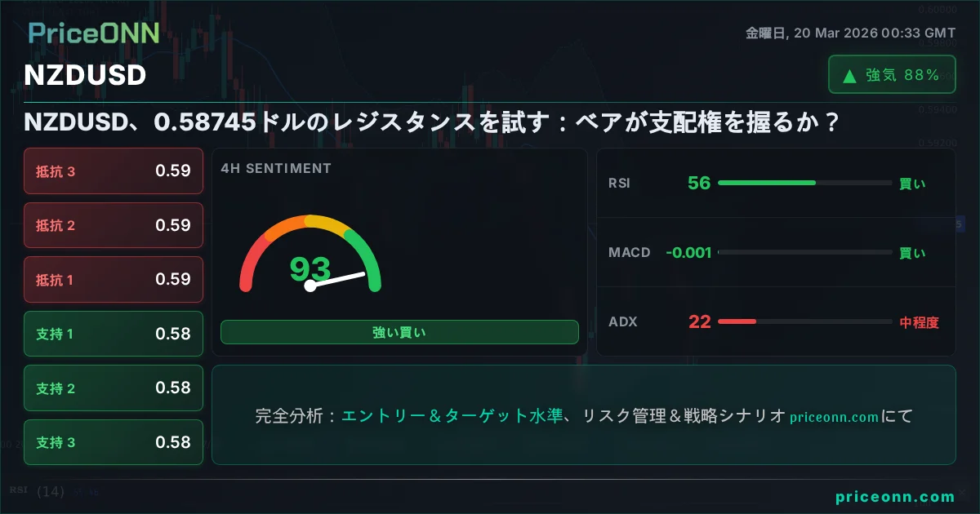This screenshot has height=514, width=980.
Task: Click the 強い買い strong buy button
Action: point(399,332)
